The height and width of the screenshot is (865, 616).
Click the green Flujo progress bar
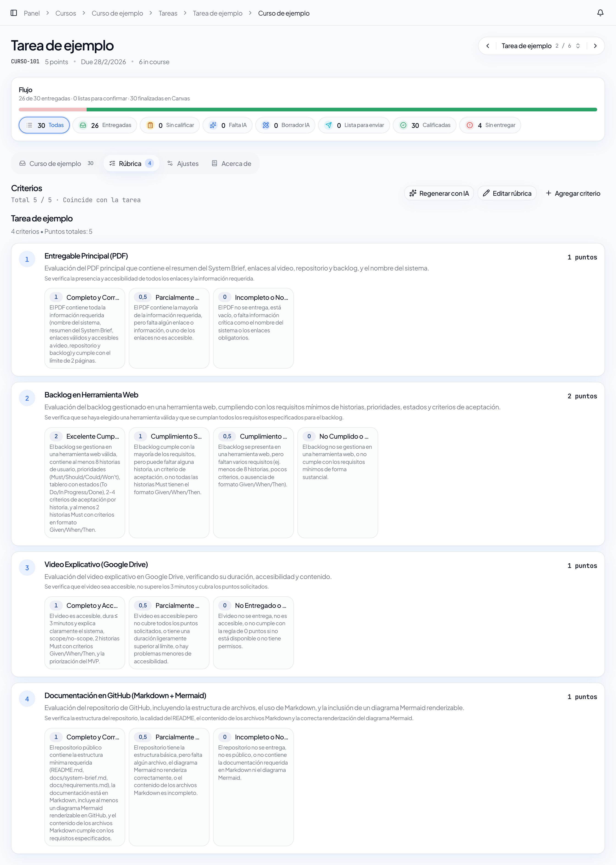(342, 110)
